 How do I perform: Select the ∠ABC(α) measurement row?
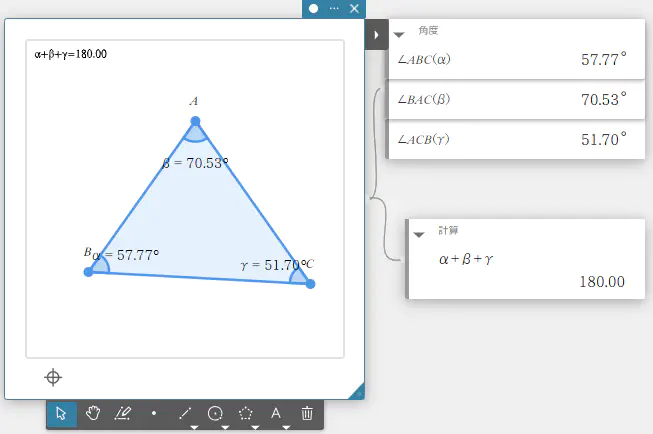click(510, 59)
